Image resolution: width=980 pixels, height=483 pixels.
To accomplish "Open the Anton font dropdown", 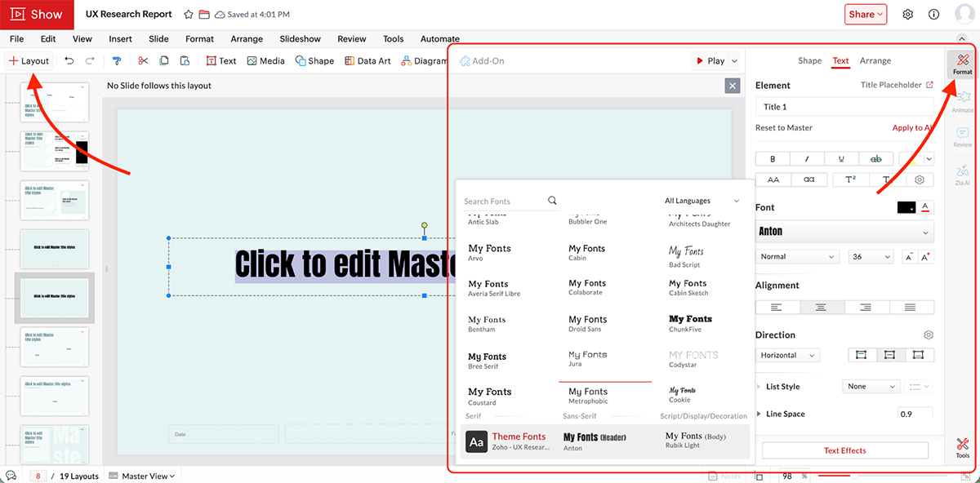I will click(844, 231).
